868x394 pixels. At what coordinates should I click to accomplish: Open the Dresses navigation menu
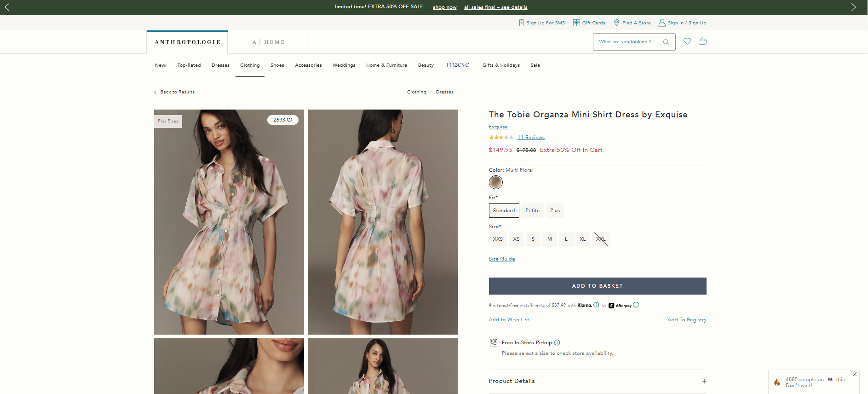[x=220, y=65]
